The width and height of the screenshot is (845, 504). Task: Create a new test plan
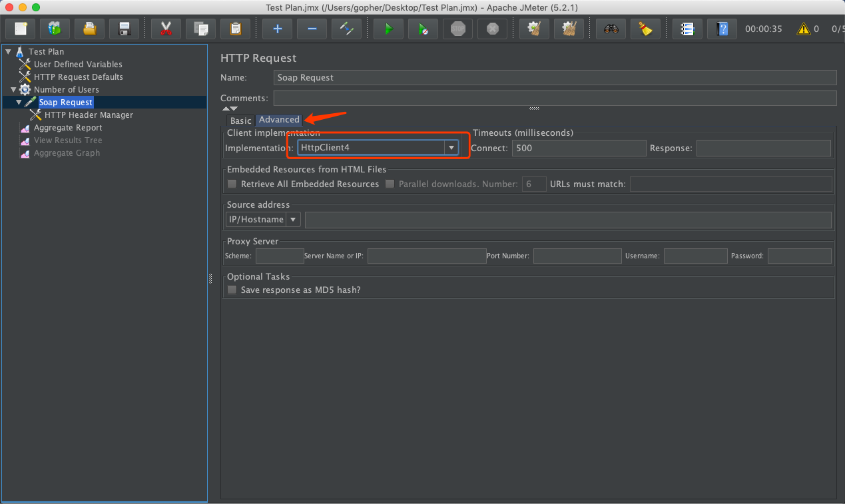pos(20,29)
